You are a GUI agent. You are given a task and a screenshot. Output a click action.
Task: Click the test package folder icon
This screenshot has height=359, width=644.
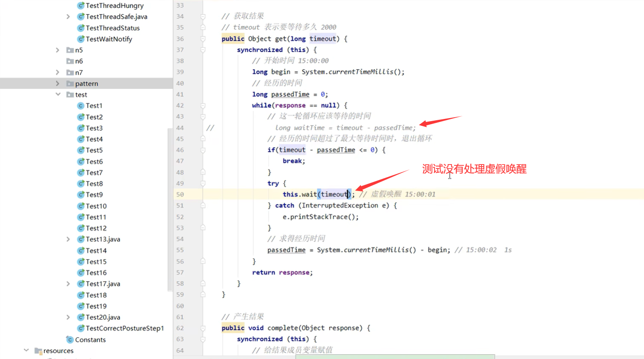70,94
